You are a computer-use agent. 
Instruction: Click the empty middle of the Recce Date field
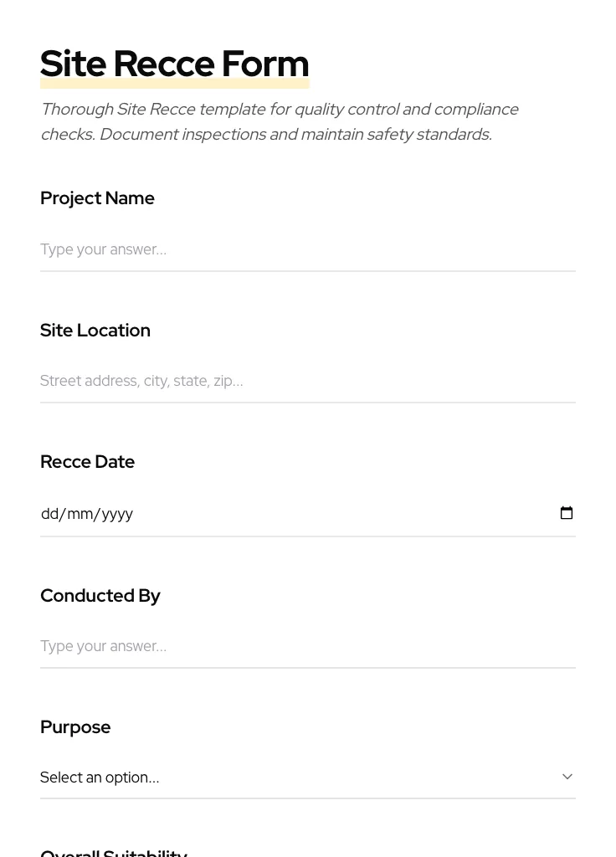click(x=335, y=514)
